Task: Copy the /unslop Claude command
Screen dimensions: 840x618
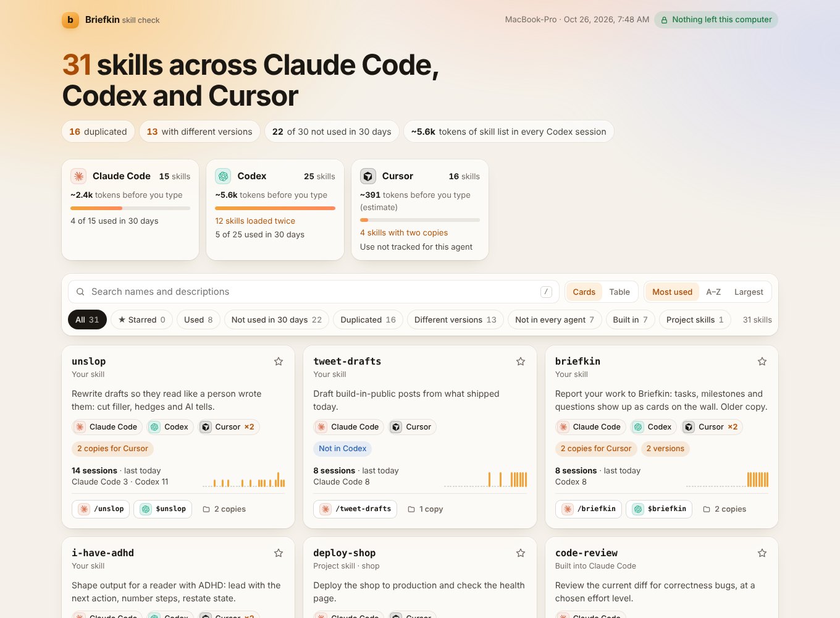Action: click(101, 509)
